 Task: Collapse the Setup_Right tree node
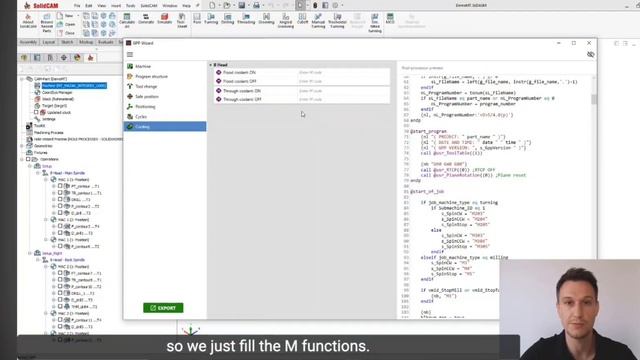click(30, 253)
